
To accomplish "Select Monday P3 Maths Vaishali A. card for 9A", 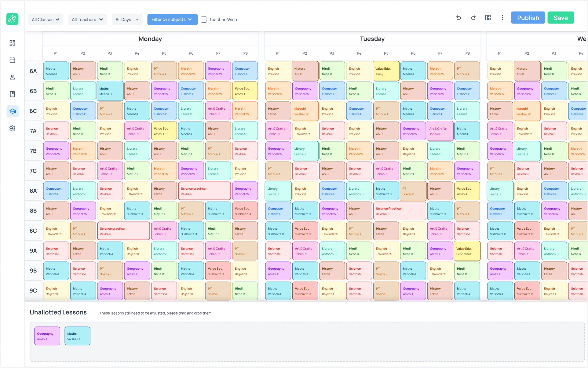I will point(110,251).
